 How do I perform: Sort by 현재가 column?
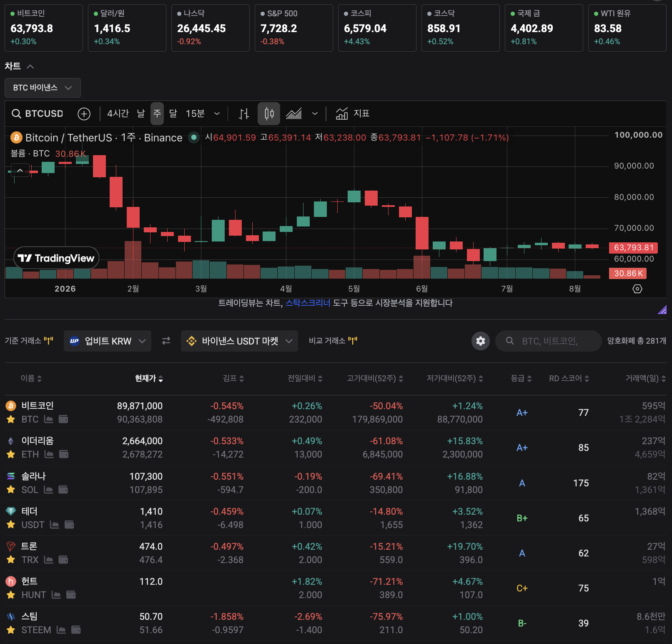click(149, 378)
